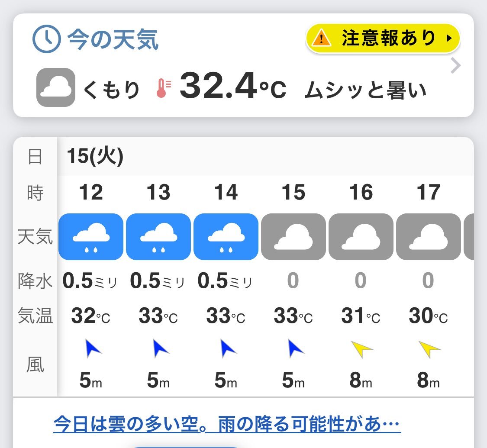The height and width of the screenshot is (448, 487).
Task: Click the 15(火) date header
Action: (95, 156)
